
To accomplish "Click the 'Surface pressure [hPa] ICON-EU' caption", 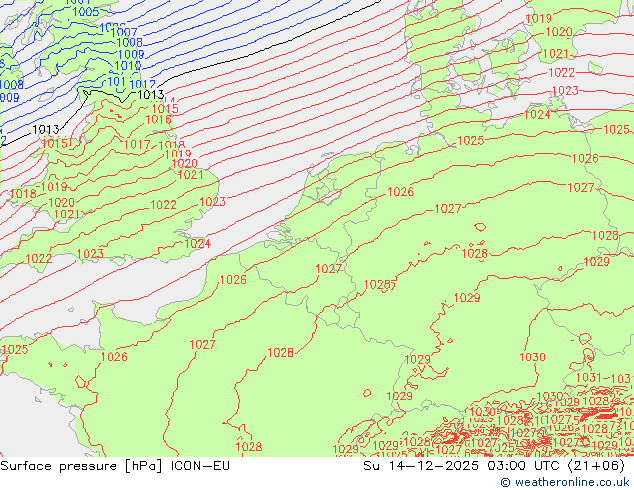I will (115, 466).
